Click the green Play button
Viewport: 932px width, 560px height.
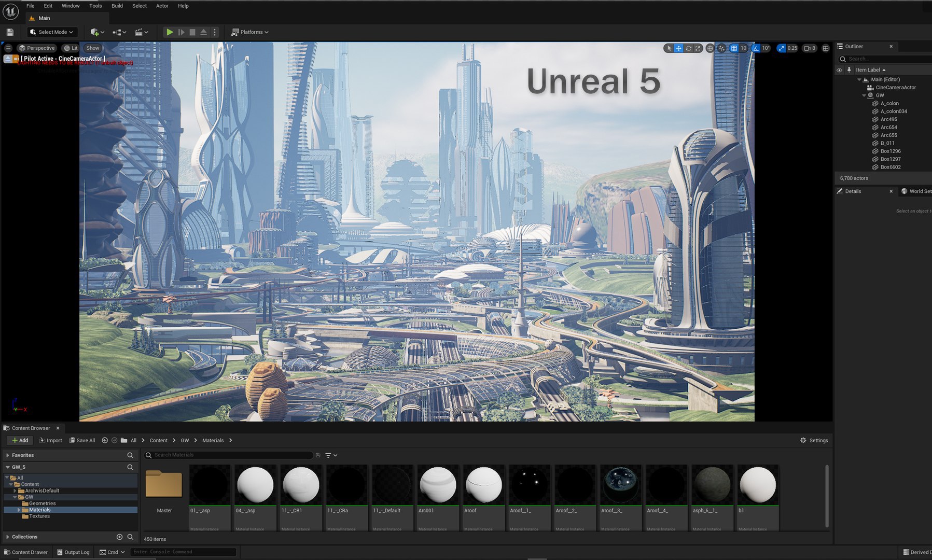pos(170,32)
